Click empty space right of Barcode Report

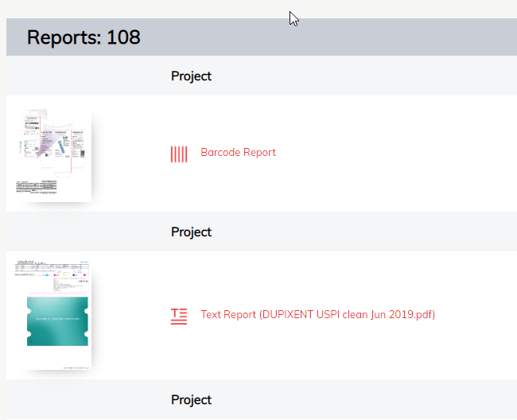[x=398, y=153]
